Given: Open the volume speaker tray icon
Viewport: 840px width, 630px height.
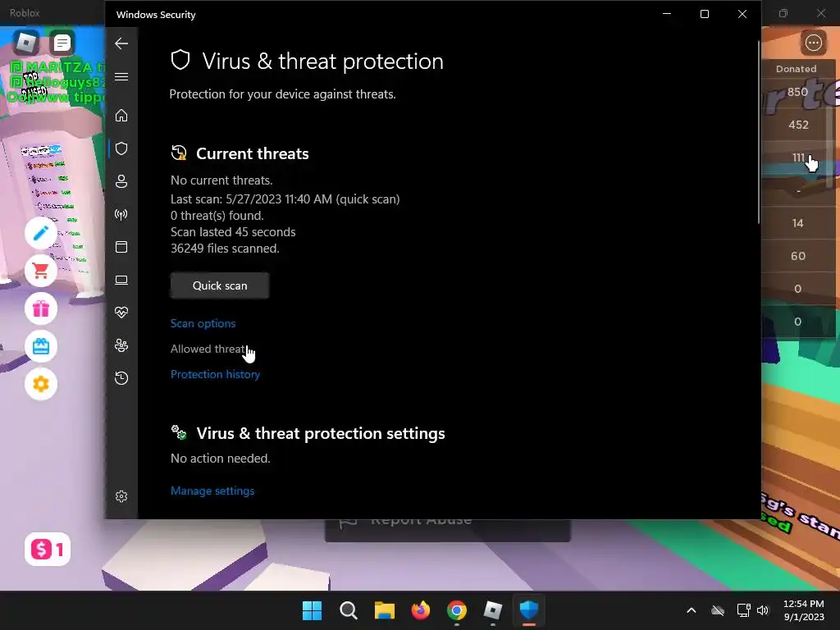Looking at the screenshot, I should [x=763, y=610].
